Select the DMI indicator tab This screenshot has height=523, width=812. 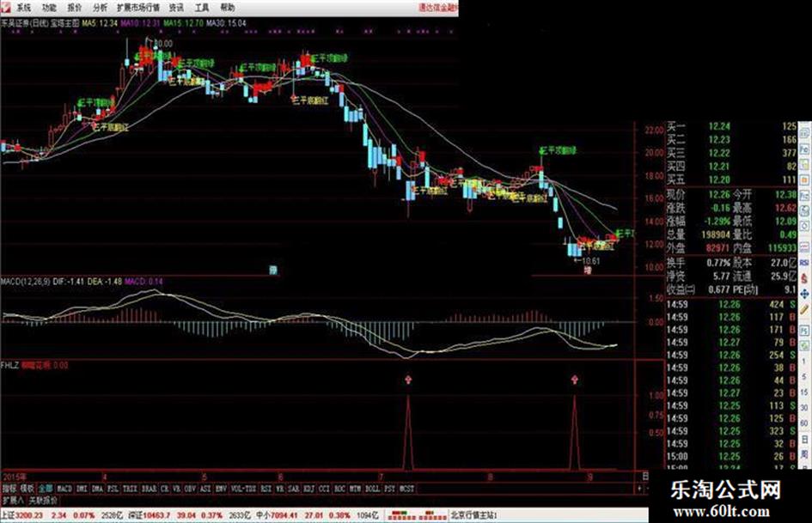tap(81, 489)
